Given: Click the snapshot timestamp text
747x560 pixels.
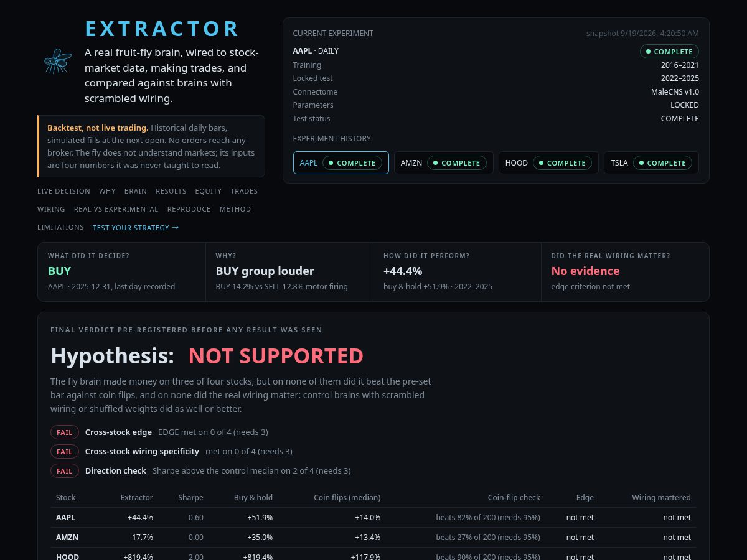Looking at the screenshot, I should 642,33.
